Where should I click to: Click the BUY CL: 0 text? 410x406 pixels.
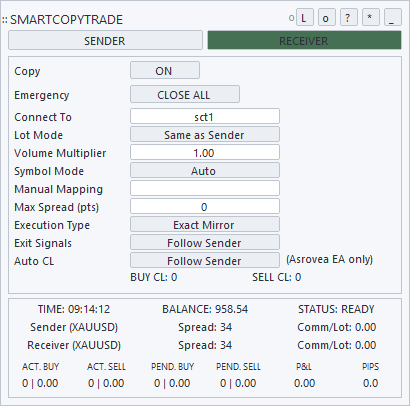pyautogui.click(x=154, y=277)
